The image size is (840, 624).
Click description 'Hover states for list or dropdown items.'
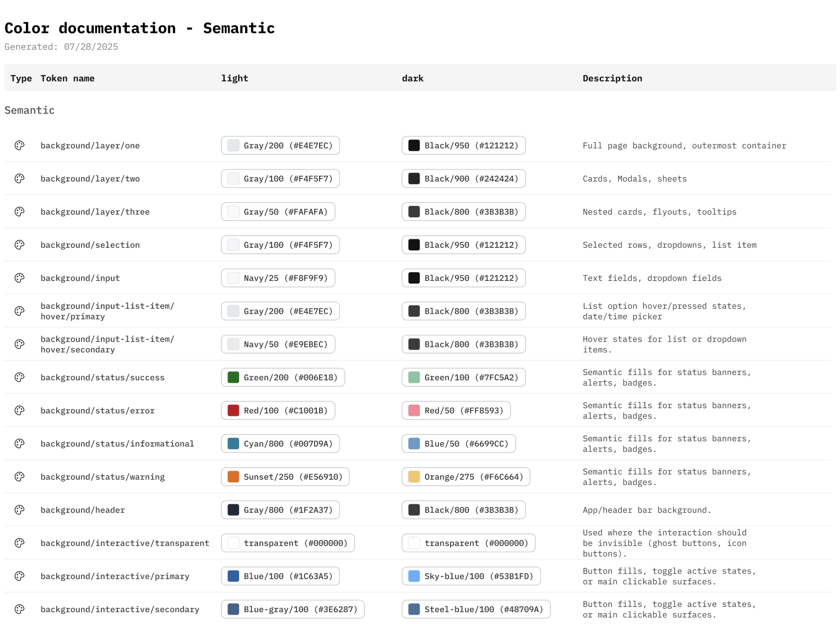click(665, 344)
